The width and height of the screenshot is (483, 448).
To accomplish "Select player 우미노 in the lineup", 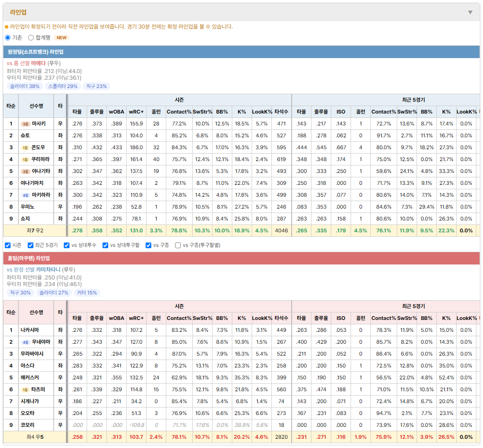I will click(27, 207).
